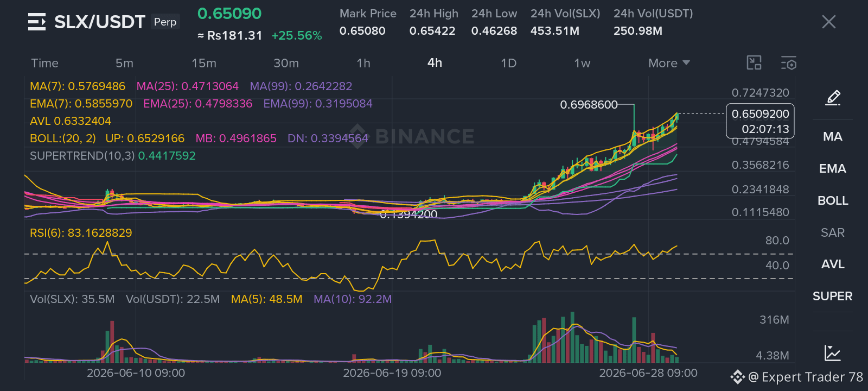Click the 0.6968600 high price marker
The width and height of the screenshot is (868, 391).
click(x=589, y=104)
